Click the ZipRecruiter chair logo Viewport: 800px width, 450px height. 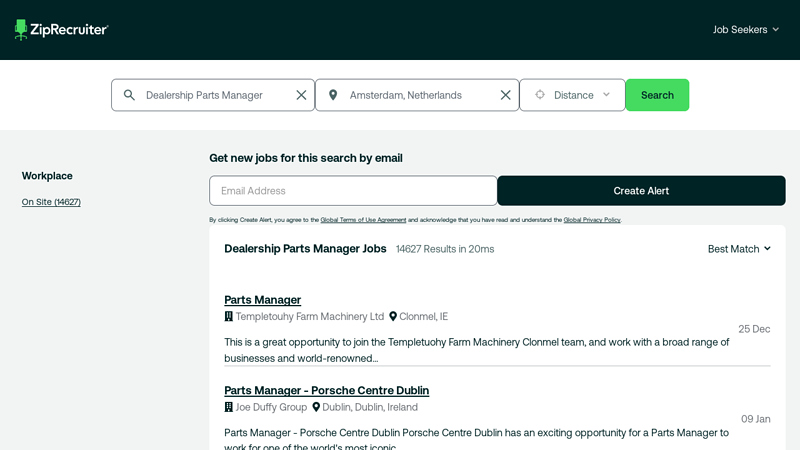(22, 30)
